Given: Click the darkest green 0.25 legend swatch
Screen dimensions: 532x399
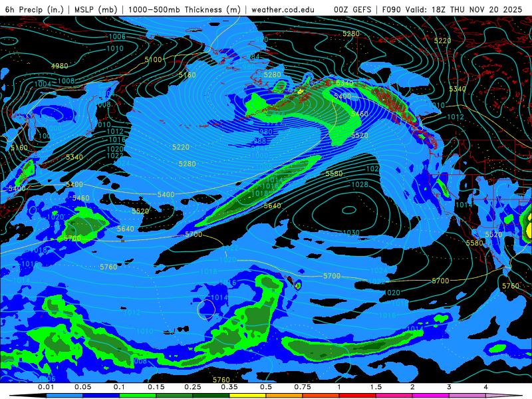Looking at the screenshot, I should (211, 396).
